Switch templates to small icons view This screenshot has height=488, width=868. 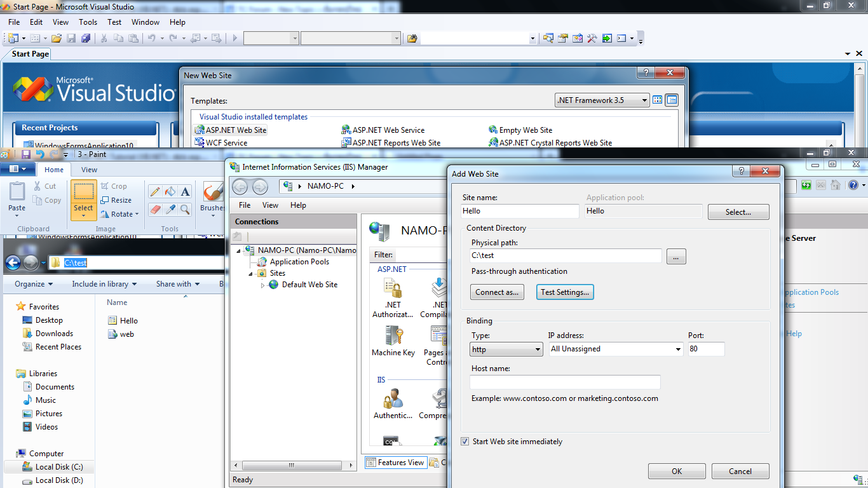pos(672,100)
